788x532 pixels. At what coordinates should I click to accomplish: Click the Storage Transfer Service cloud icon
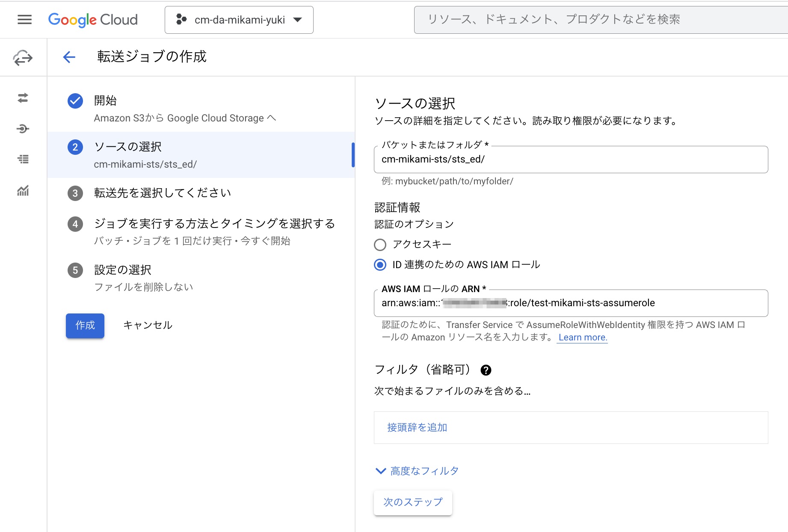click(x=23, y=57)
